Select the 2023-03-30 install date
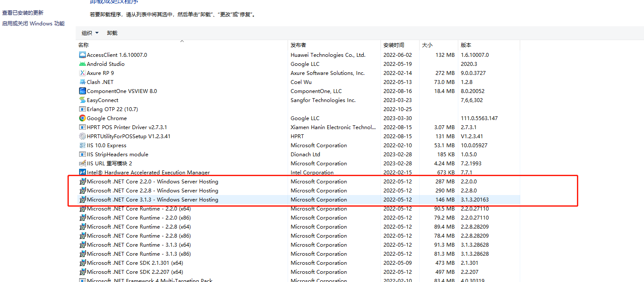Image resolution: width=644 pixels, height=282 pixels. click(x=398, y=118)
